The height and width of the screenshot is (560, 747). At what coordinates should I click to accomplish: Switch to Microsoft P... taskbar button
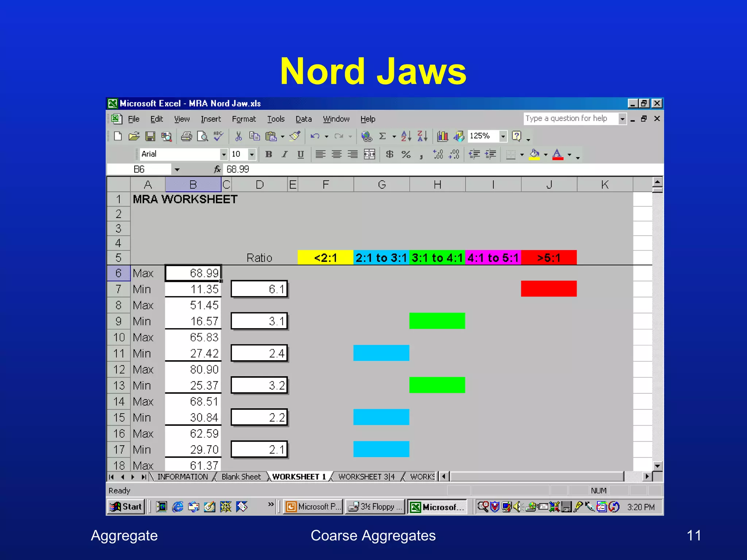(313, 506)
